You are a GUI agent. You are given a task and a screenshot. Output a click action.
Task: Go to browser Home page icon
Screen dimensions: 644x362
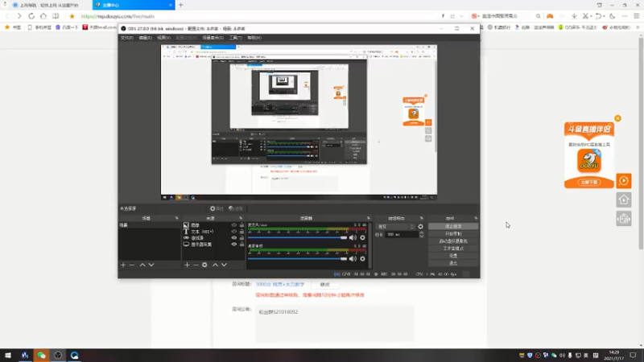click(x=43, y=16)
